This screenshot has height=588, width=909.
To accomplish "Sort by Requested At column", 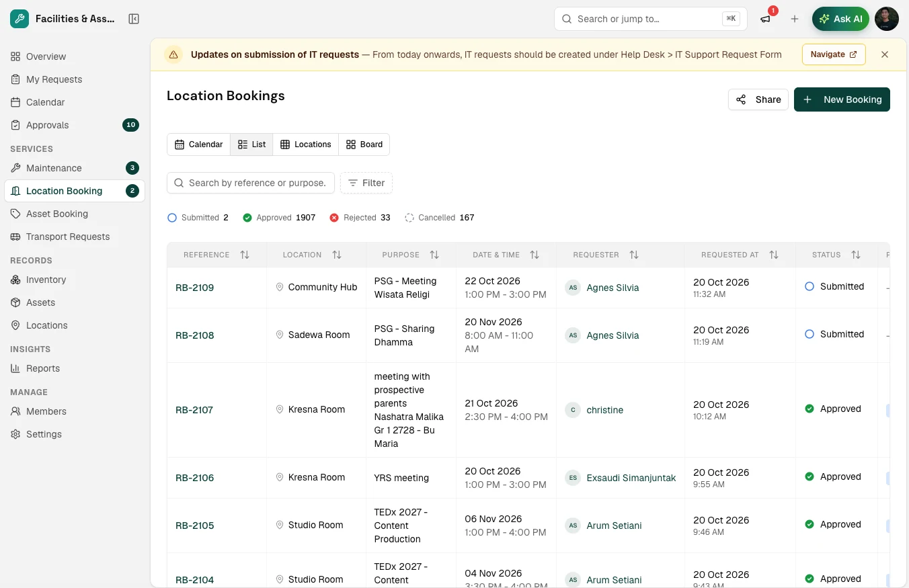I will (x=774, y=255).
